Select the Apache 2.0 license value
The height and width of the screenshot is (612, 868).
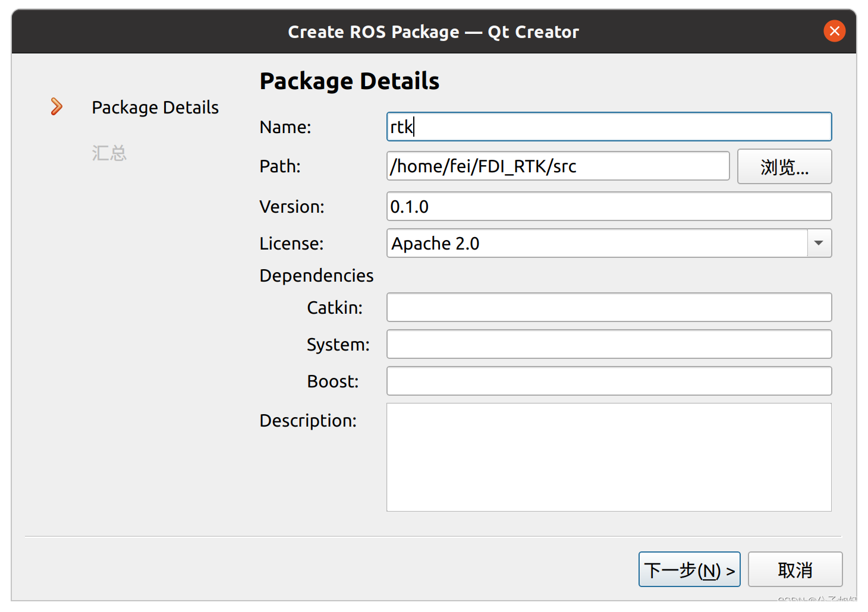pyautogui.click(x=435, y=243)
